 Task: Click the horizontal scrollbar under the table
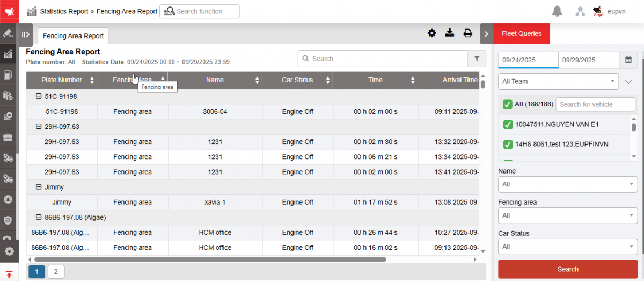pos(215,260)
